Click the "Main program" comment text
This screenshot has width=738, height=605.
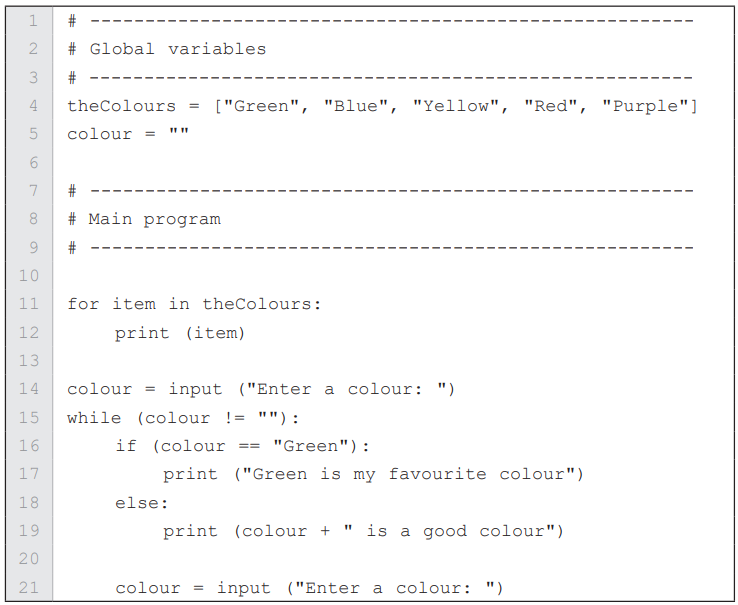coord(154,219)
